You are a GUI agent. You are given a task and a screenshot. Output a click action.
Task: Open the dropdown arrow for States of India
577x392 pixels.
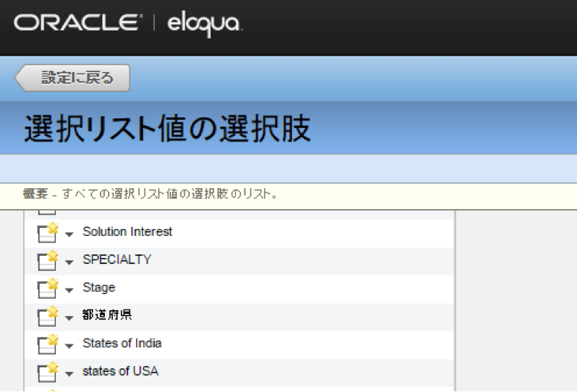[x=69, y=346]
